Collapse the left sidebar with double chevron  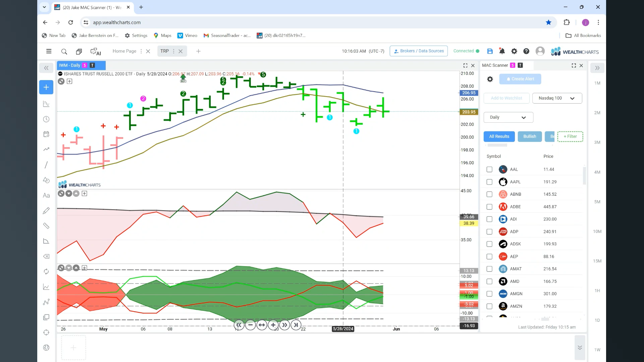coord(46,68)
